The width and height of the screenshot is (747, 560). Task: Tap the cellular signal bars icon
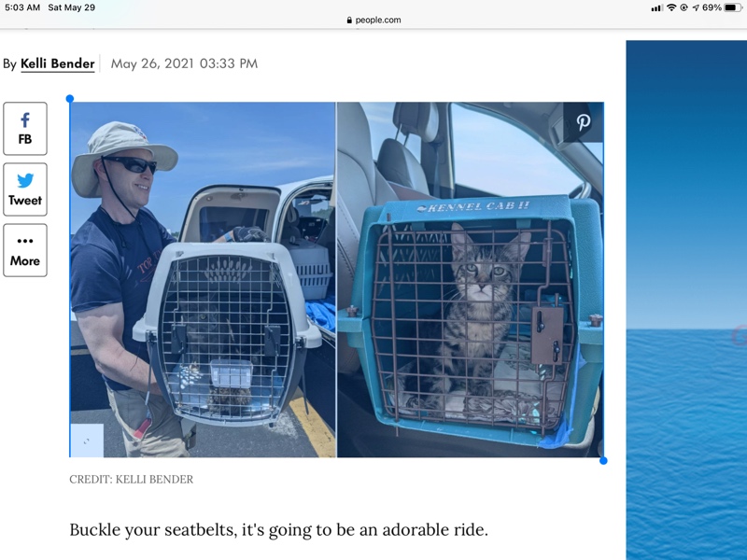tap(657, 8)
